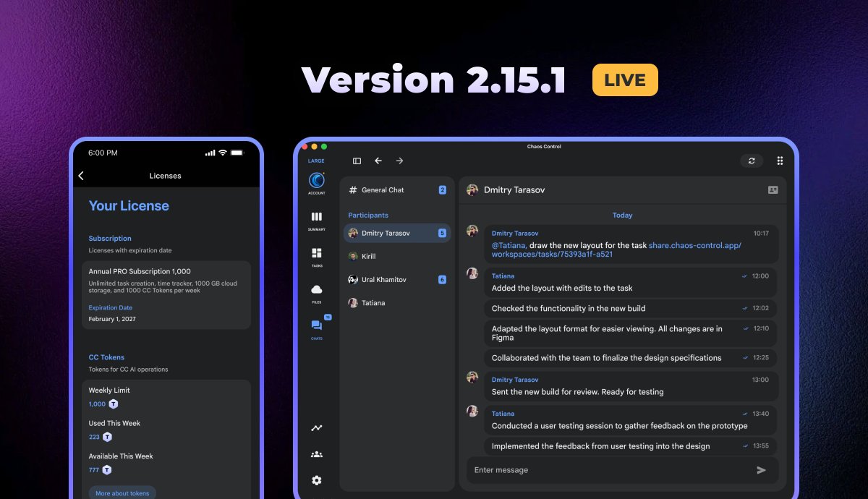The image size is (868, 499).
Task: Tap the phone Wi-Fi status icon
Action: coord(223,153)
